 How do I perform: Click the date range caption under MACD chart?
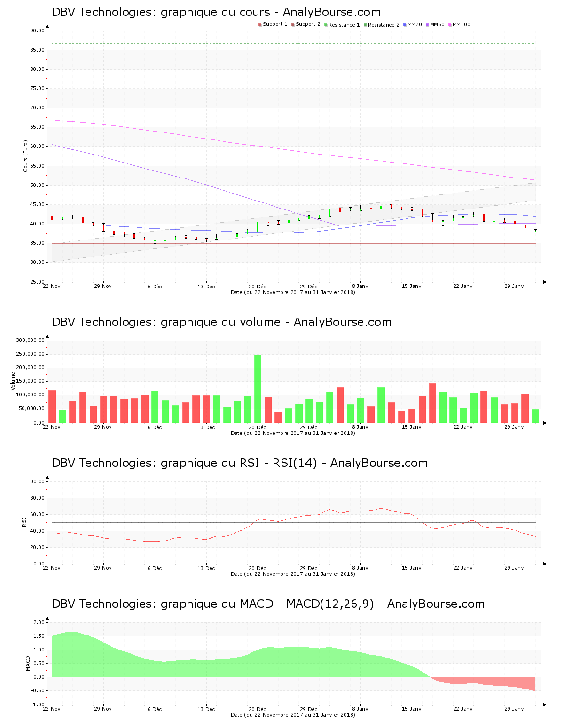(x=293, y=715)
